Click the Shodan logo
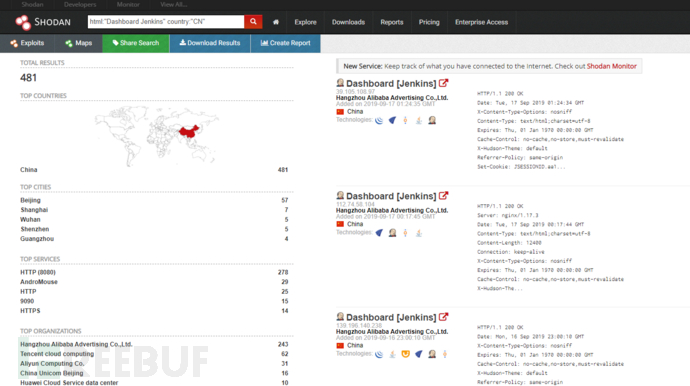Image resolution: width=690 pixels, height=386 pixels. tap(43, 22)
